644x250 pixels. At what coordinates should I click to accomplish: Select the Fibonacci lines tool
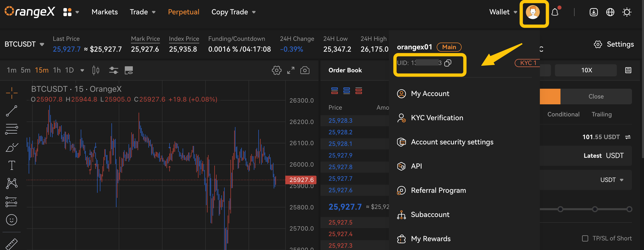12,129
